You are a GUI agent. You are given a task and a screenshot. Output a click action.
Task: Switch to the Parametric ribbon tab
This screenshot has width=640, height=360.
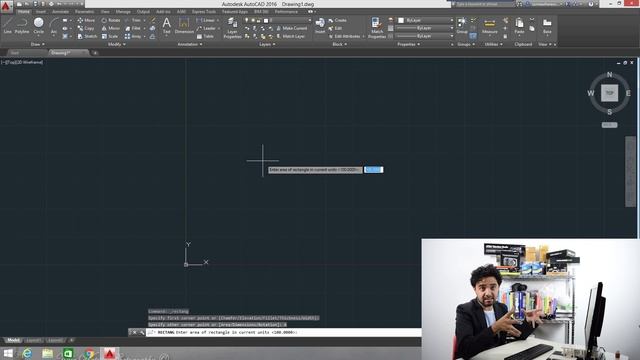84,12
